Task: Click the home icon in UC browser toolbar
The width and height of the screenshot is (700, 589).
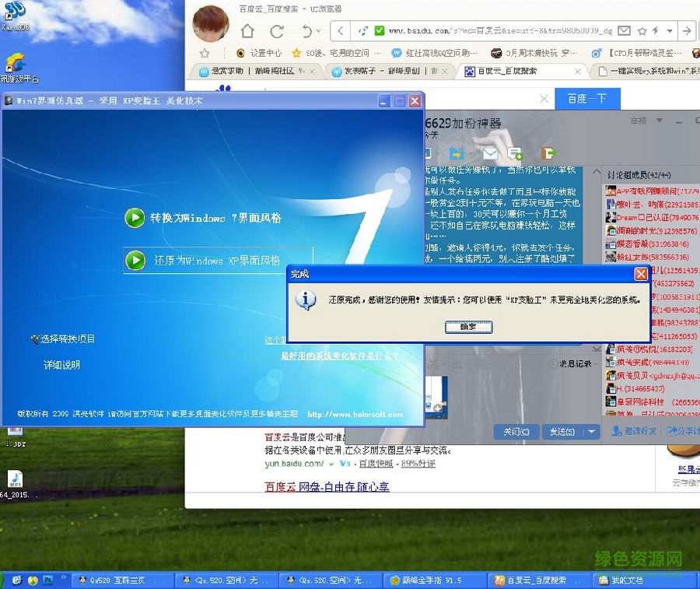Action: click(247, 30)
